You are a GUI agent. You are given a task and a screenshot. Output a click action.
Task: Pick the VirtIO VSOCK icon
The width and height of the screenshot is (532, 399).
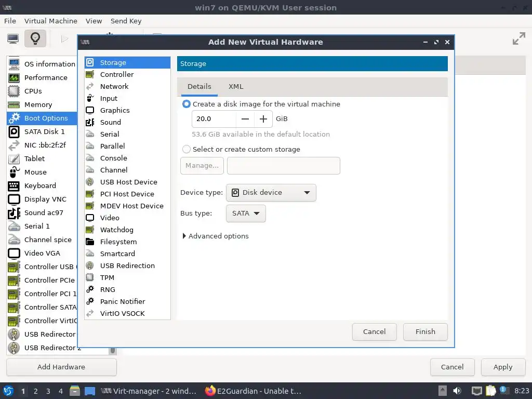pyautogui.click(x=90, y=313)
